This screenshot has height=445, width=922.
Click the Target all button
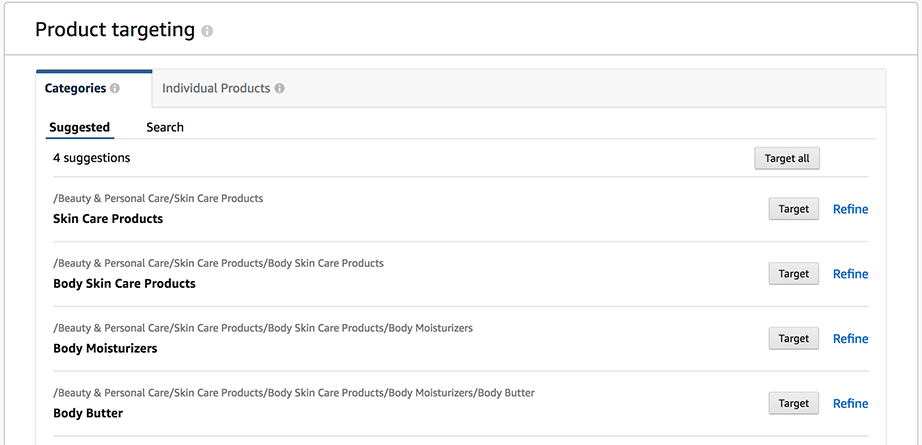point(787,159)
